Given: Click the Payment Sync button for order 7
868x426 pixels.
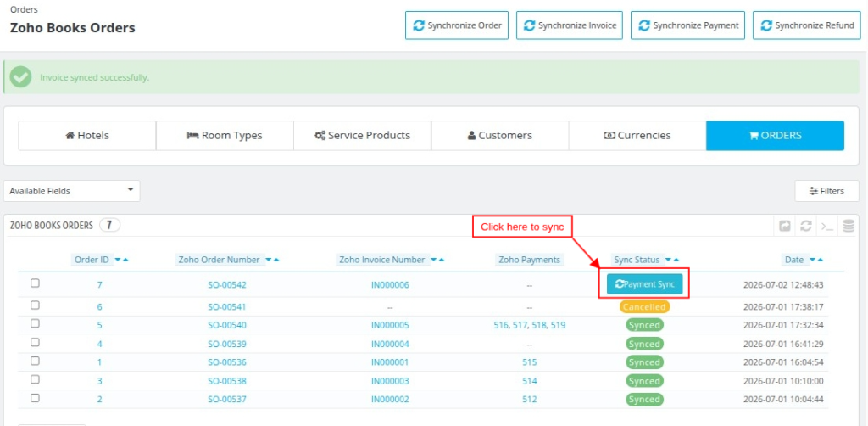Looking at the screenshot, I should pyautogui.click(x=644, y=284).
